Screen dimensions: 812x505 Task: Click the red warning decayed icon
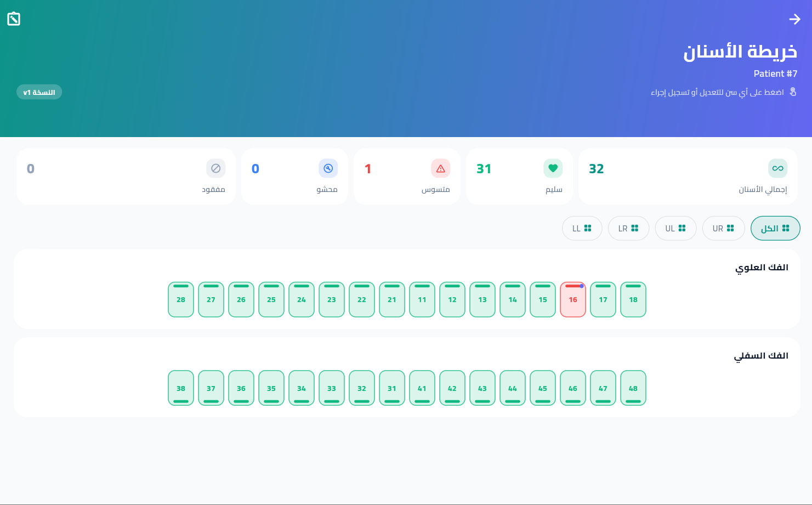440,168
